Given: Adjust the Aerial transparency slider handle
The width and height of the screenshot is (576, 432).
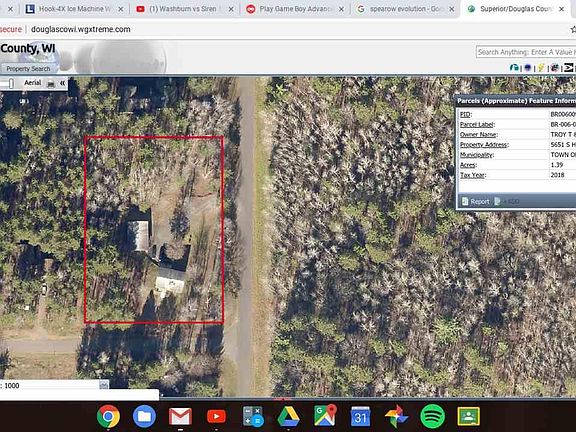Looking at the screenshot, I should pos(11,83).
